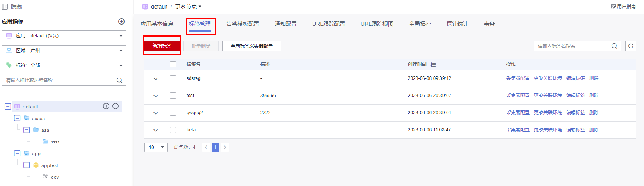Screen dimensions: 644x186
Task: Switch to URL跟踪视图 tab
Action: 377,24
